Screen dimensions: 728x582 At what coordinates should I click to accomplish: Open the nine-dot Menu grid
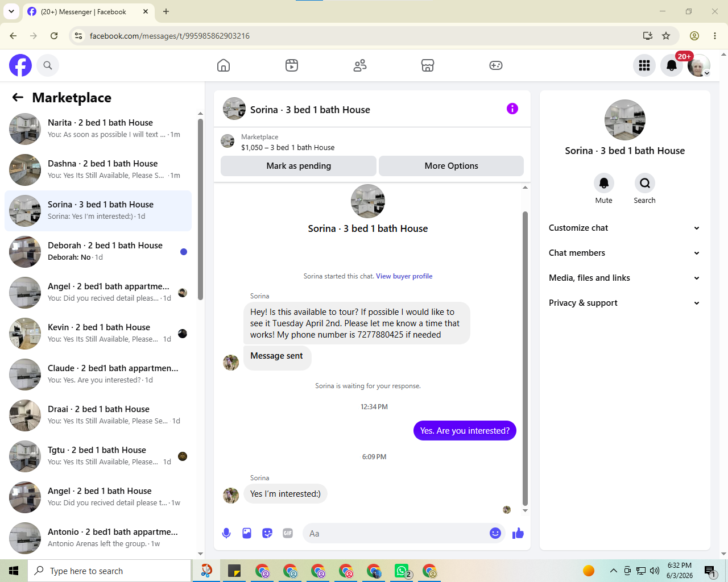[x=644, y=65]
